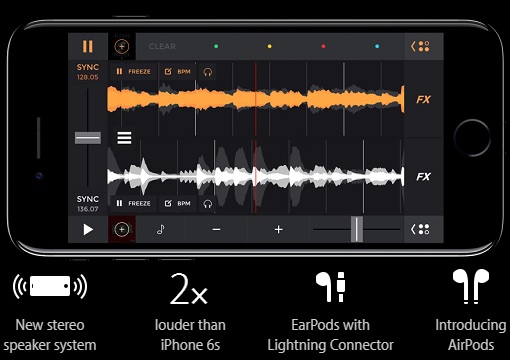Screen dimensions: 510x360
Task: Toggle SYNC on the 128.05 deck
Action: point(88,67)
